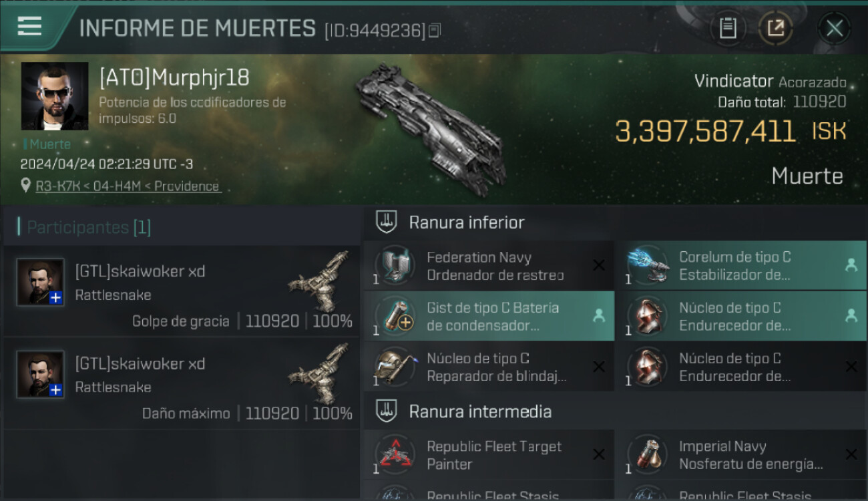Close the Informe de Muertes window

coord(834,28)
